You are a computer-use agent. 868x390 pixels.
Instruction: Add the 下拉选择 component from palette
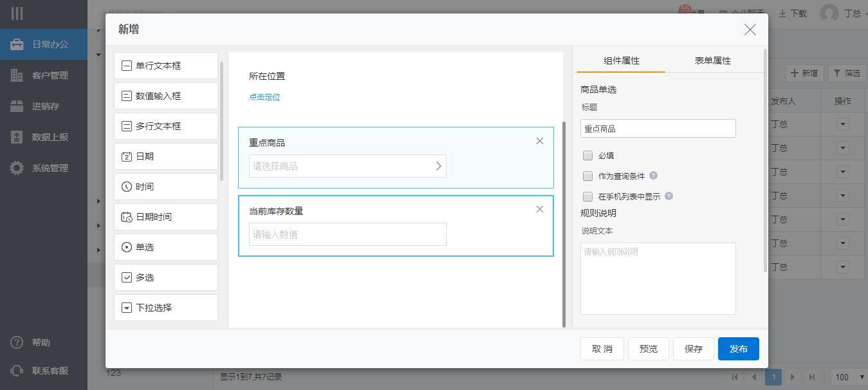coord(166,308)
